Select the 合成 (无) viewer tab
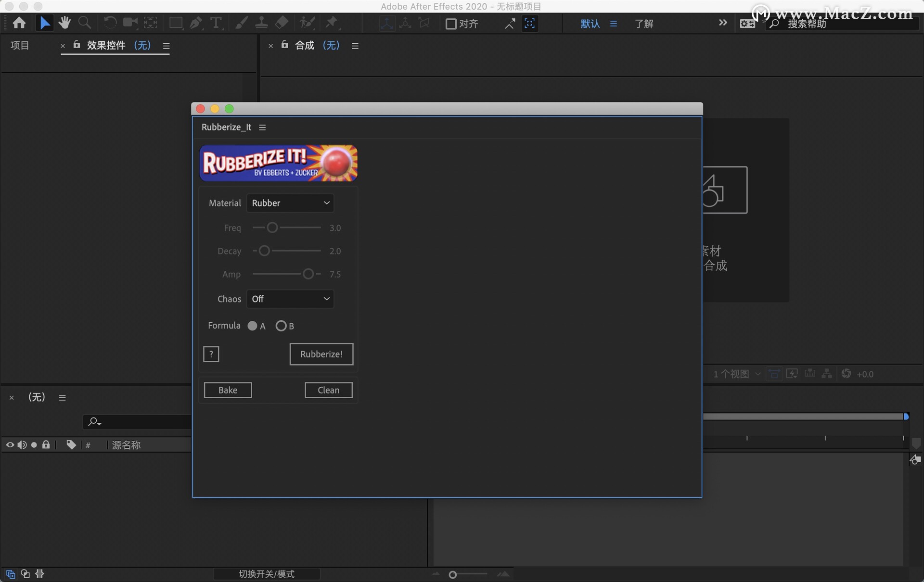 317,45
